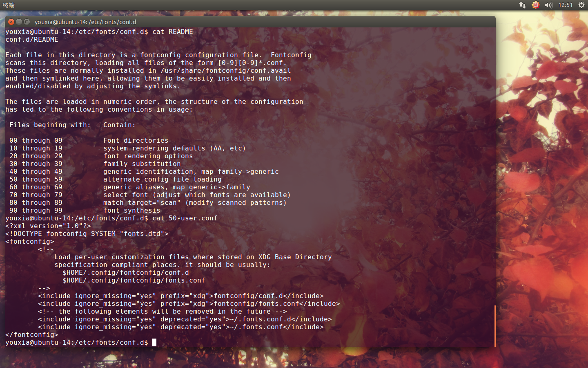Click the closing '</fontconfig>' tag
The width and height of the screenshot is (588, 368).
click(x=32, y=334)
